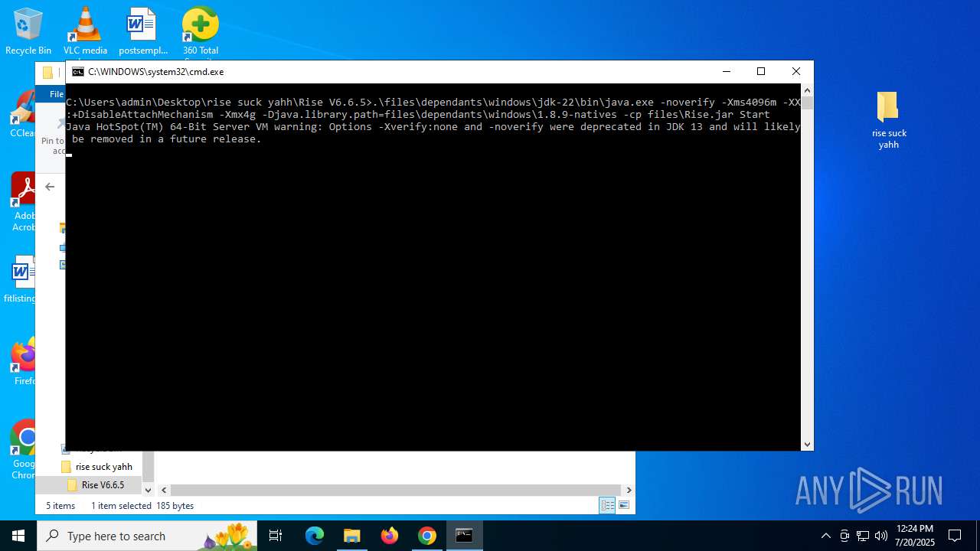Screen dimensions: 980x551
Task: Launch VLC media player shortcut
Action: point(85,31)
